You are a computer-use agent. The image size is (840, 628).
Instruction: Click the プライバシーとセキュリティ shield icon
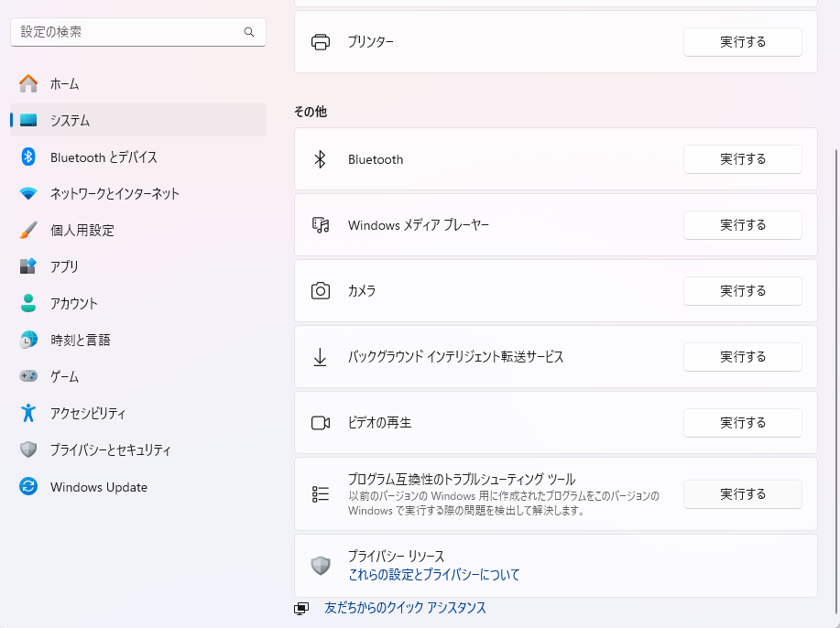[28, 450]
